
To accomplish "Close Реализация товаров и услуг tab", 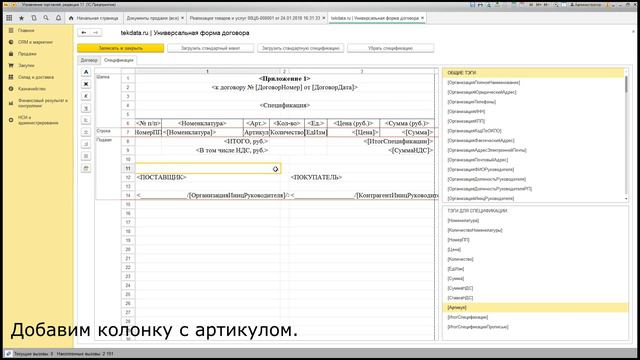I will 324,18.
